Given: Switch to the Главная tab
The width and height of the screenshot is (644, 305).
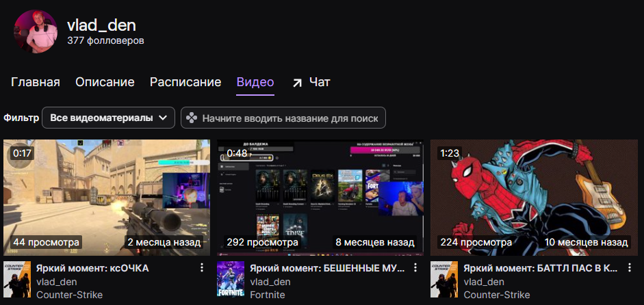Looking at the screenshot, I should [x=36, y=82].
